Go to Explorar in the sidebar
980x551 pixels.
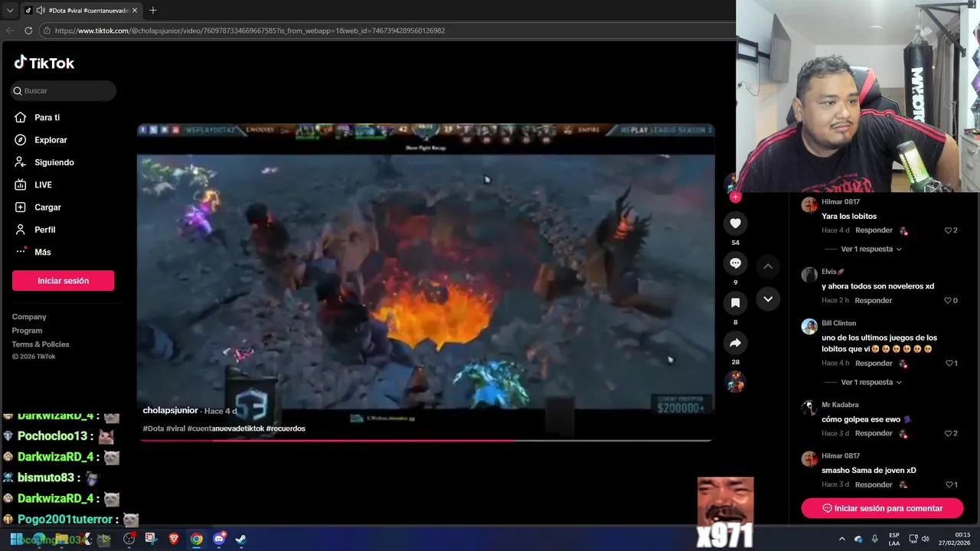click(41, 140)
